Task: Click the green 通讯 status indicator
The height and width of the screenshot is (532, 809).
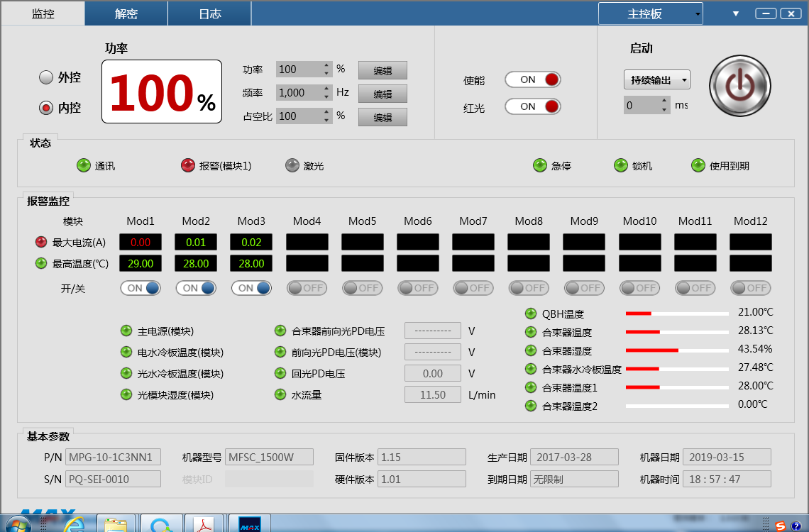Action: 84,166
